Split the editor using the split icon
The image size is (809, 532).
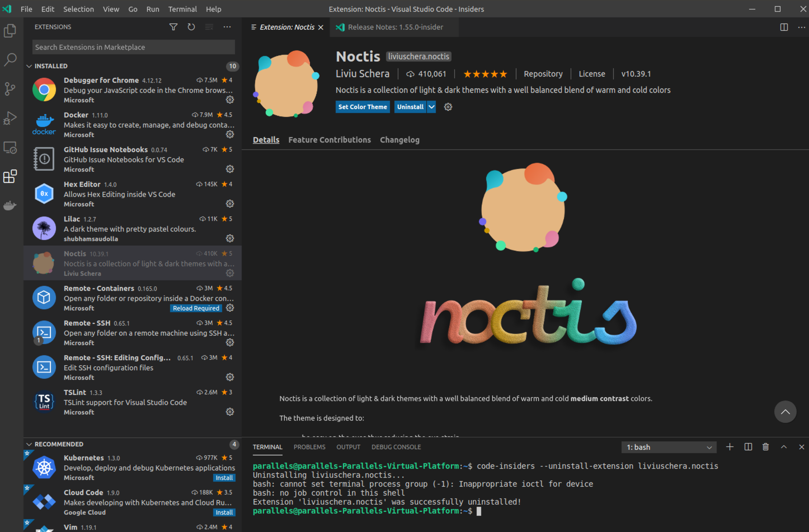(784, 27)
